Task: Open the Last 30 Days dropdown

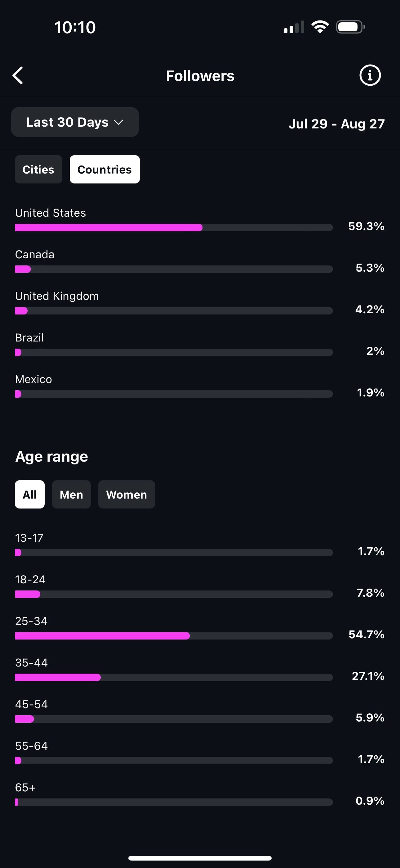Action: pos(75,122)
